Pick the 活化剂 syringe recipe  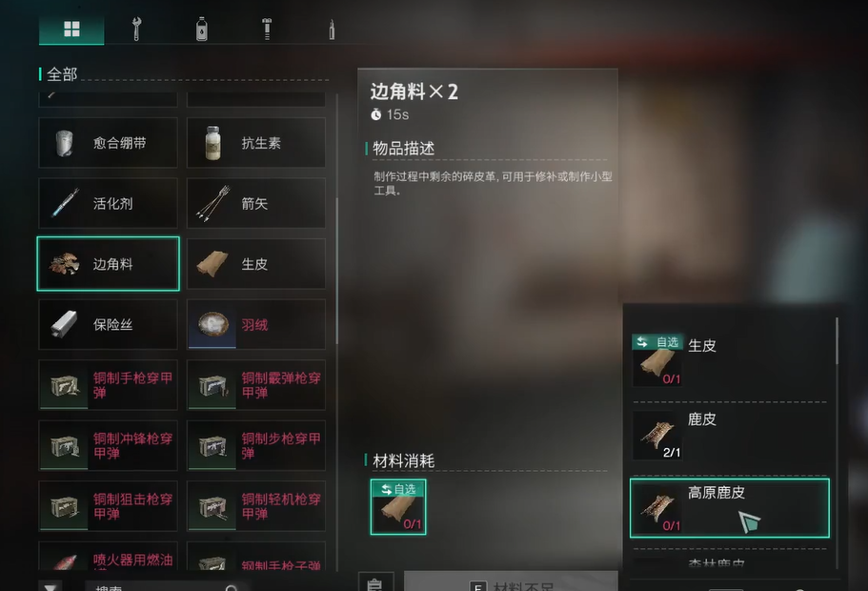[x=108, y=203]
